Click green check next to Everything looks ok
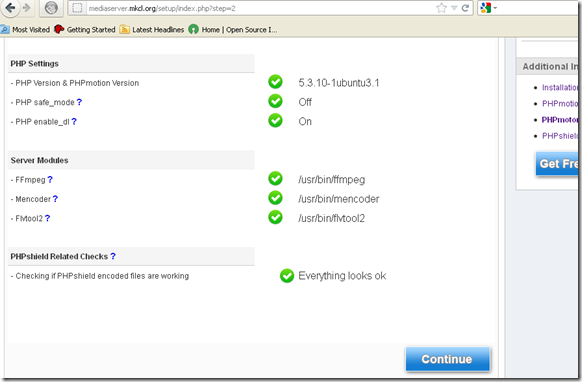This screenshot has height=382, width=582. click(287, 276)
